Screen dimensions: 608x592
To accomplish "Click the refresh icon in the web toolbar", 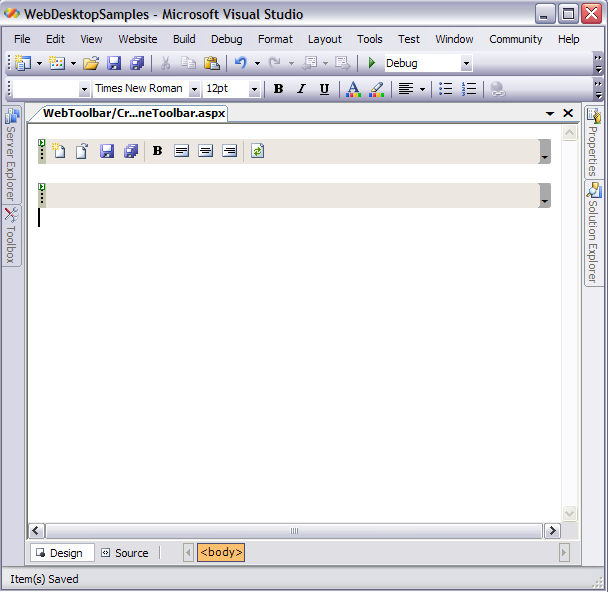I will [257, 151].
